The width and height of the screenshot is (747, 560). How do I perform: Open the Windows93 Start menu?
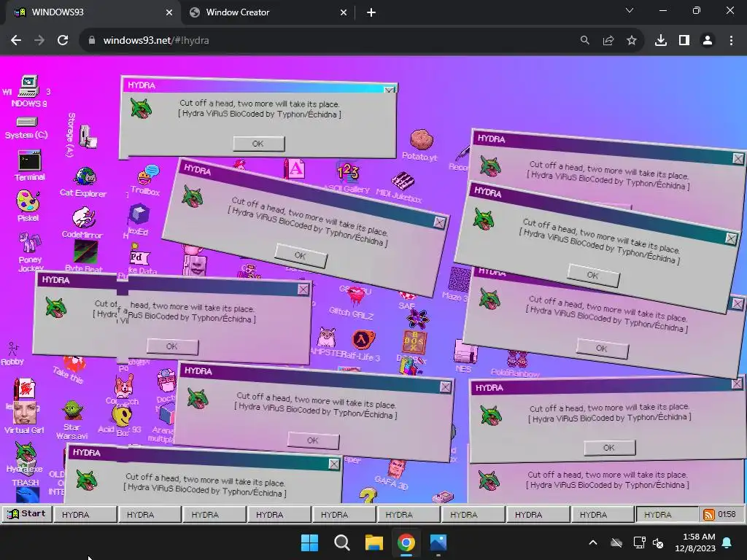point(27,514)
